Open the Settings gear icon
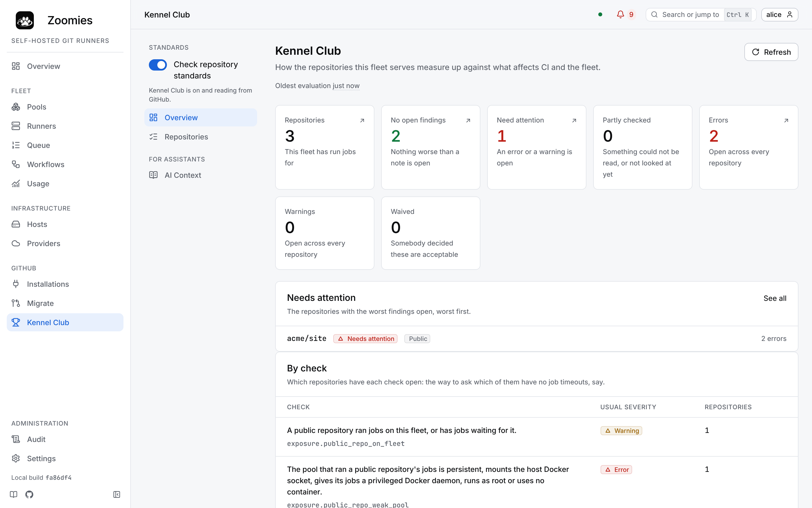The image size is (812, 508). (x=16, y=458)
